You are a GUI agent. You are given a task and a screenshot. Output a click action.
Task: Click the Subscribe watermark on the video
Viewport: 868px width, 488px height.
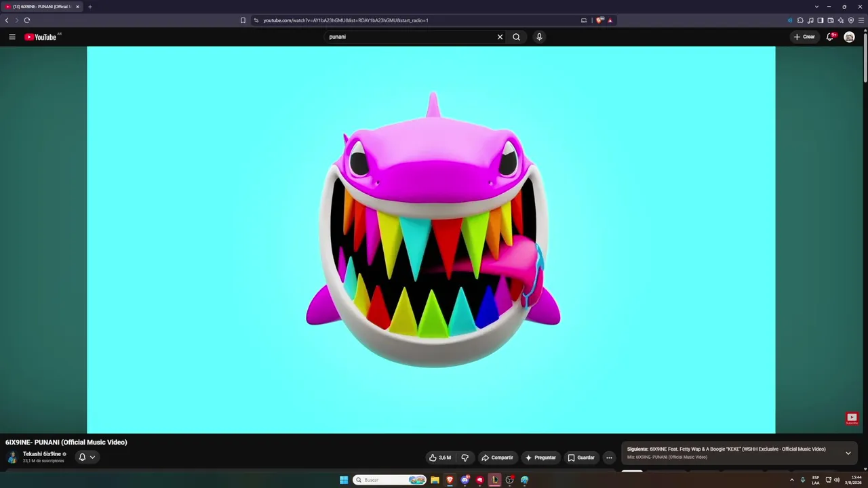pos(852,418)
